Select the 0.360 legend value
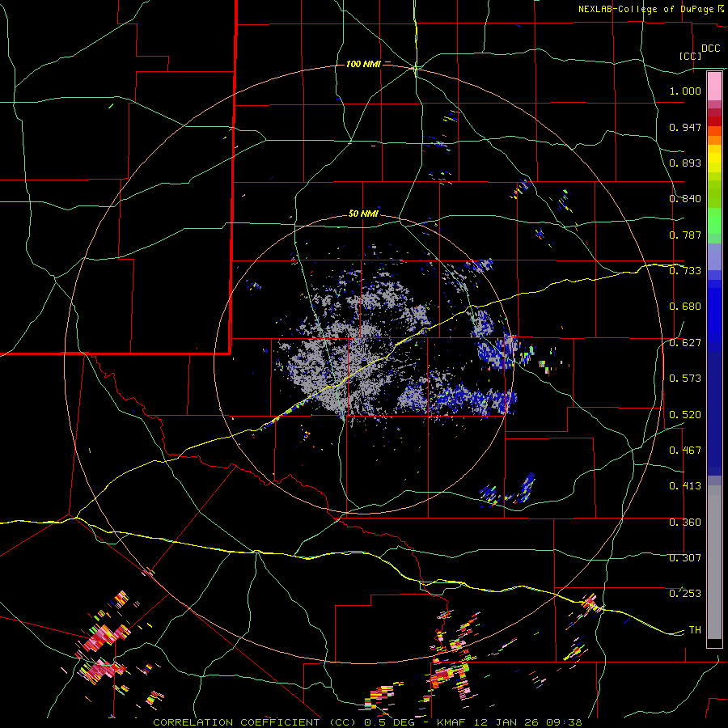The width and height of the screenshot is (728, 728). coord(685,523)
